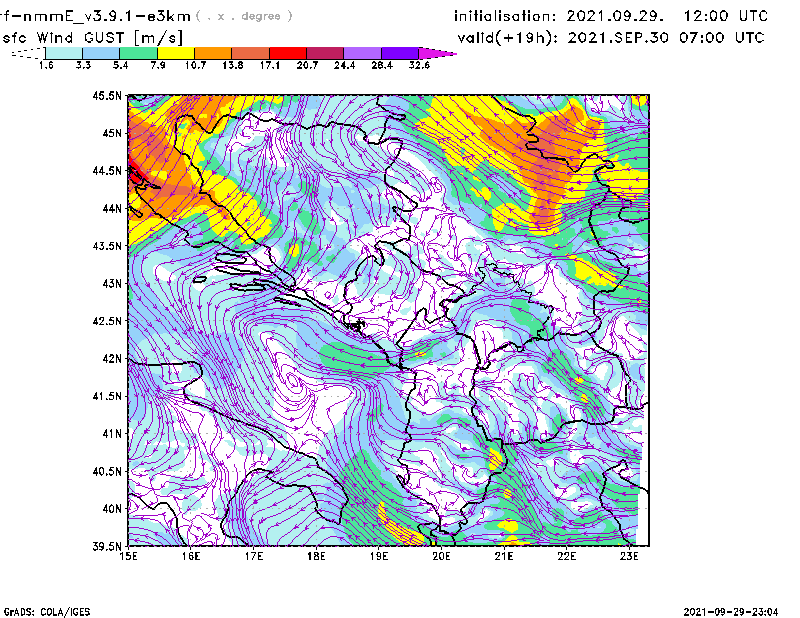Screen dimensions: 800x618
Task: Click the crimson 20.7–24.4 legend swatch
Action: pyautogui.click(x=325, y=53)
